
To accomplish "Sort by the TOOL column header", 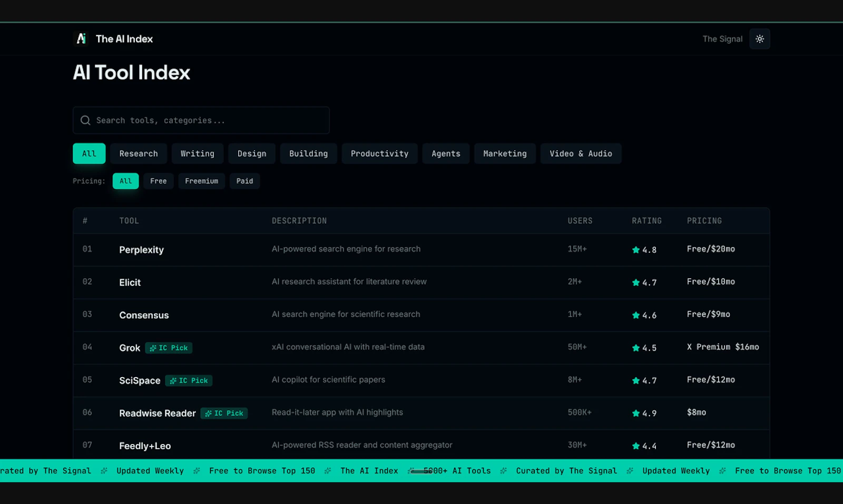I will (x=129, y=221).
